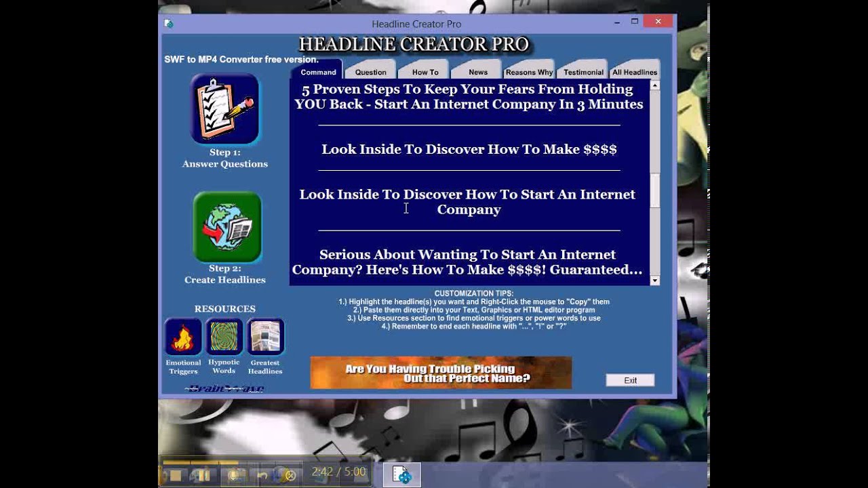Click the headline list scroll up arrow
Viewport: 868px width, 488px height.
click(x=654, y=85)
